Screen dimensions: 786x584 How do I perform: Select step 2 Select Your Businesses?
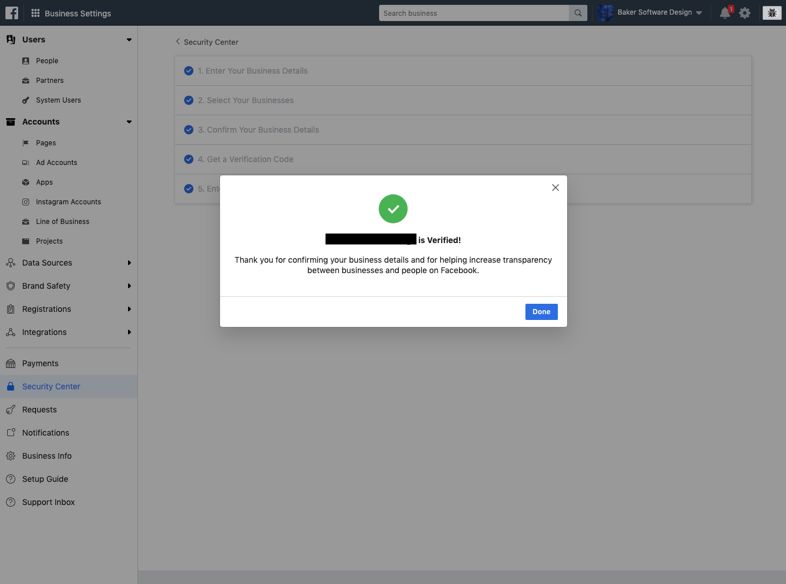463,100
